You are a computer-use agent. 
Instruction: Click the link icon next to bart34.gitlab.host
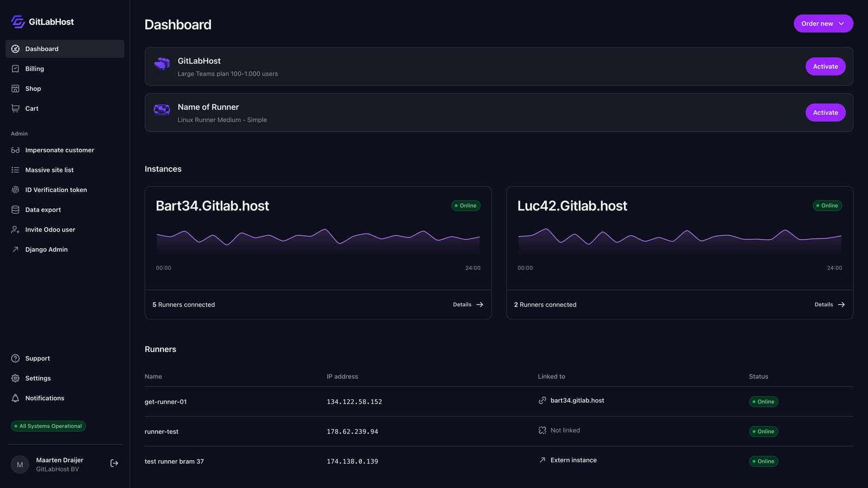point(542,401)
